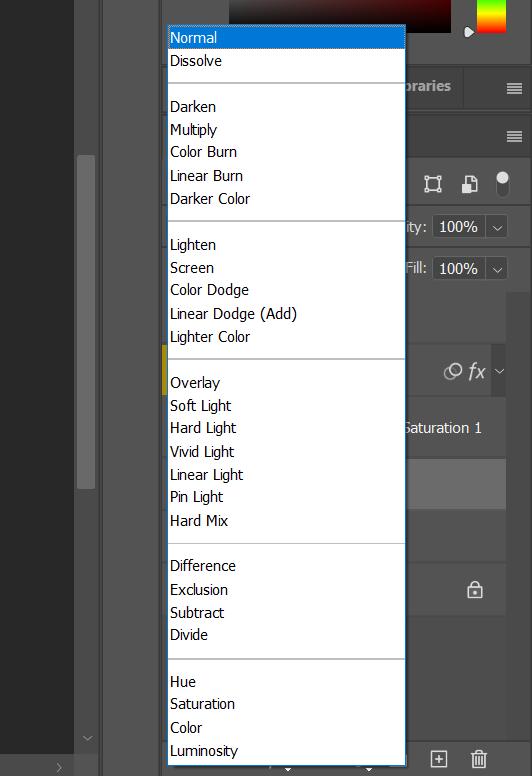Click the Background layer lock icon

click(x=475, y=590)
